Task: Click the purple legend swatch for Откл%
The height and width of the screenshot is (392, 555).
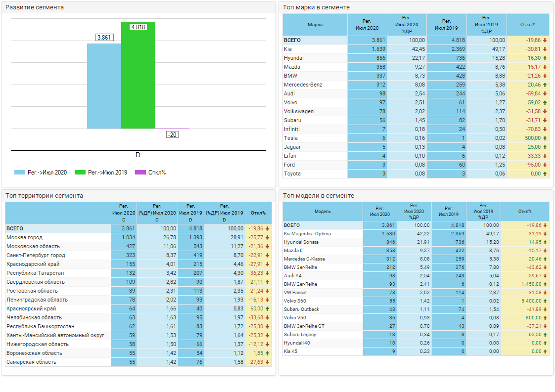Action: [x=140, y=173]
